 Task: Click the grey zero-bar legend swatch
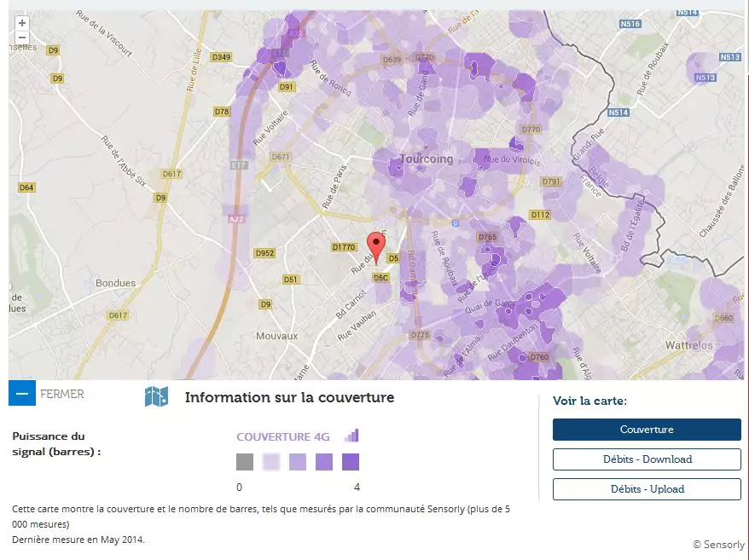point(245,462)
